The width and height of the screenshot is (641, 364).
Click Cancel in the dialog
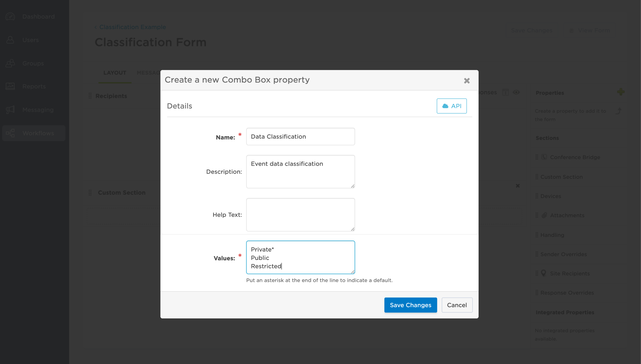click(x=457, y=305)
